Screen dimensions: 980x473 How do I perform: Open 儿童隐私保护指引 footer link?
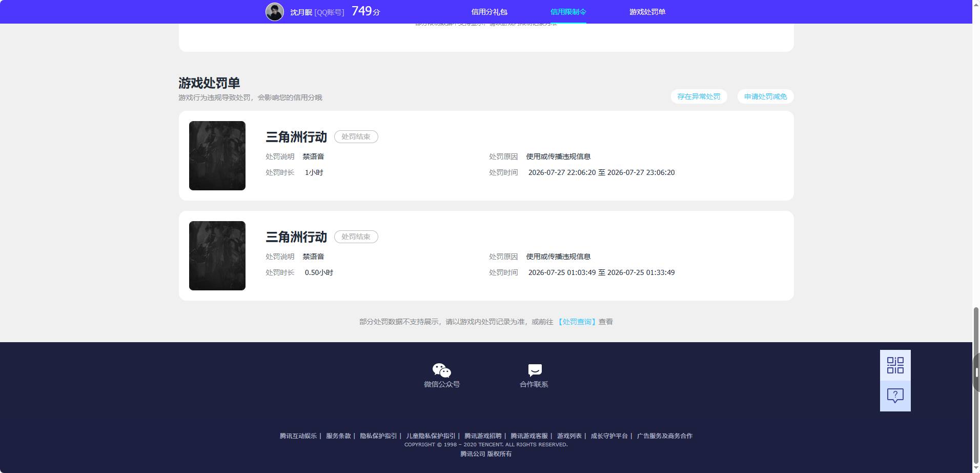point(431,436)
